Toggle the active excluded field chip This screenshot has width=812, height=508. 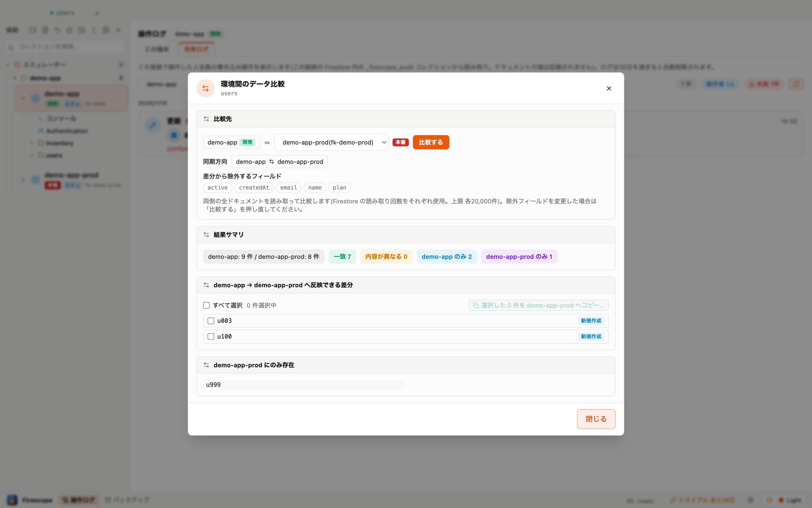[217, 188]
